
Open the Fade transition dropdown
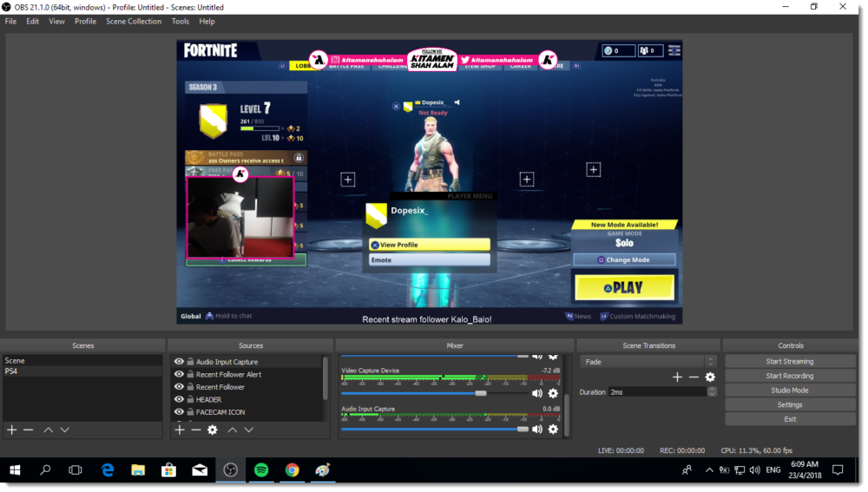648,362
